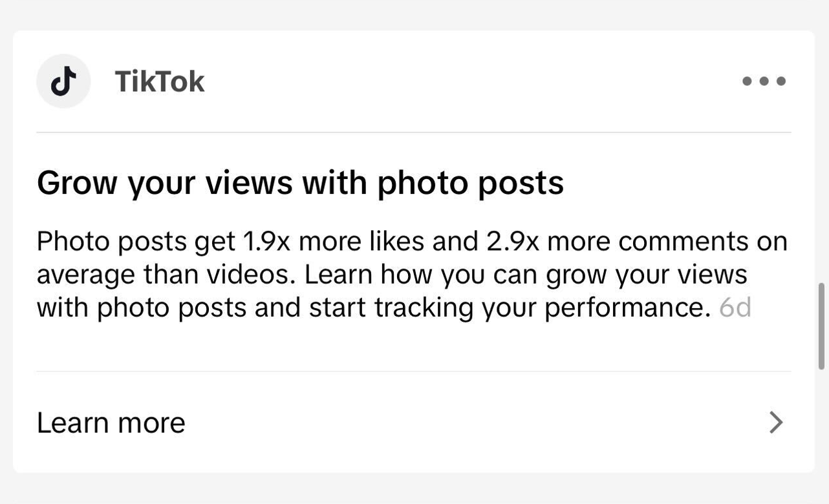
Task: Click the heading Grow your views with photo posts
Action: tap(300, 183)
